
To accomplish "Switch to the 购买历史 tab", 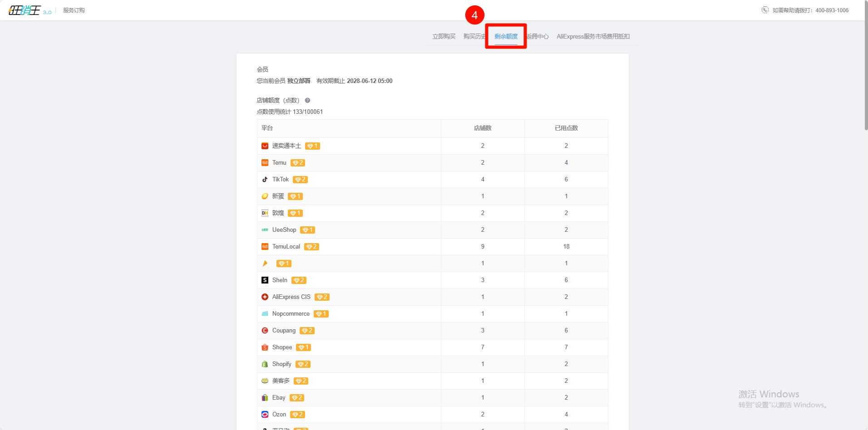I will coord(473,36).
